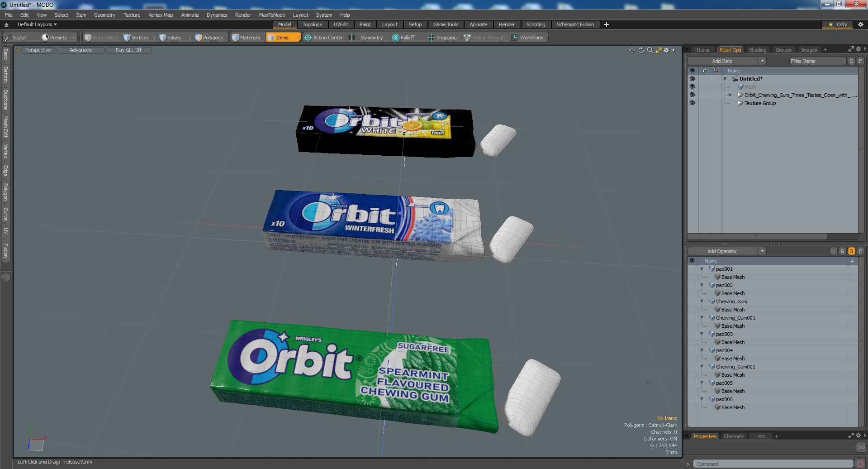Click the Command input field
Image resolution: width=868 pixels, height=469 pixels.
click(773, 464)
